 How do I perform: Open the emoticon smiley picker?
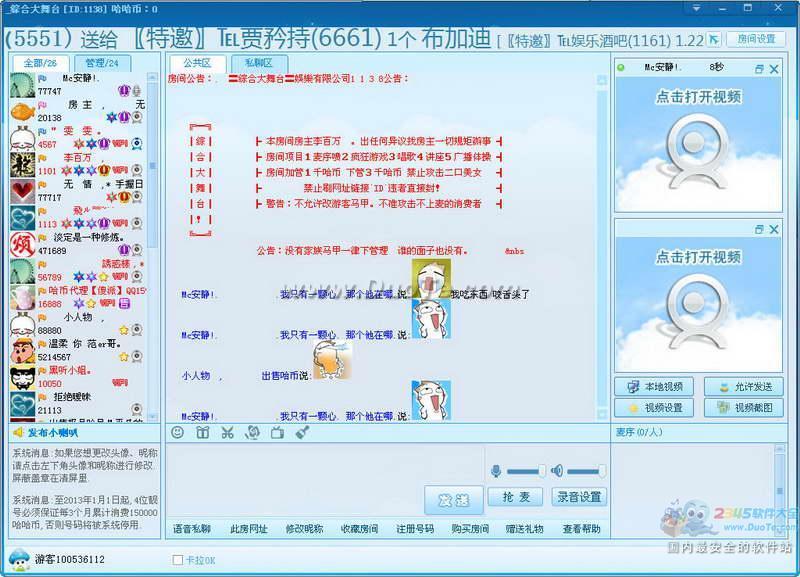[x=178, y=432]
